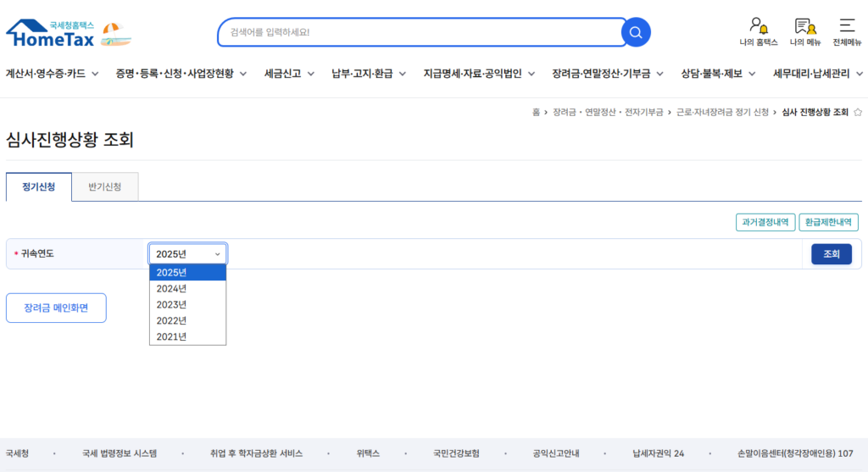
Task: Open 취업 후 학자금상환 서비스 link
Action: click(x=256, y=453)
